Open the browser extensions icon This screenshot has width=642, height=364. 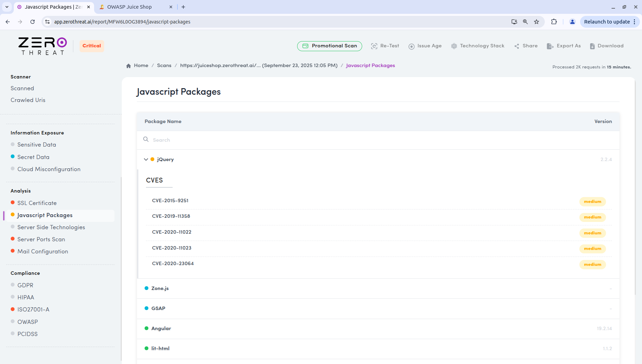tap(554, 22)
